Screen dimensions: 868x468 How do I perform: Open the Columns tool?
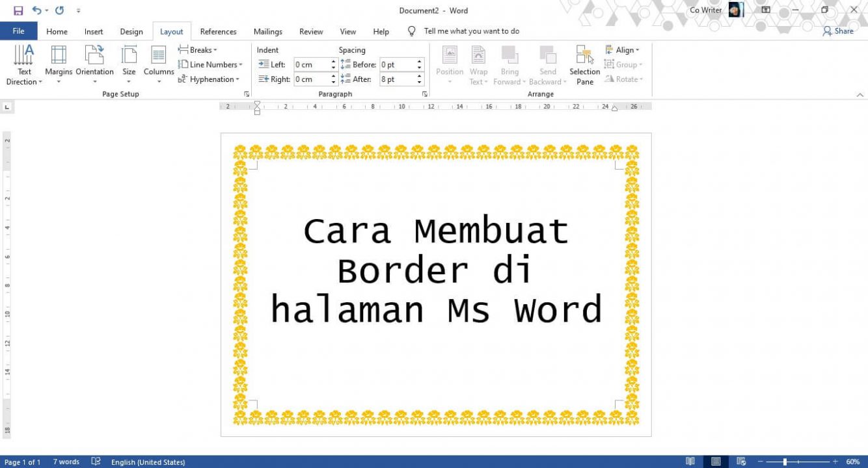point(158,64)
